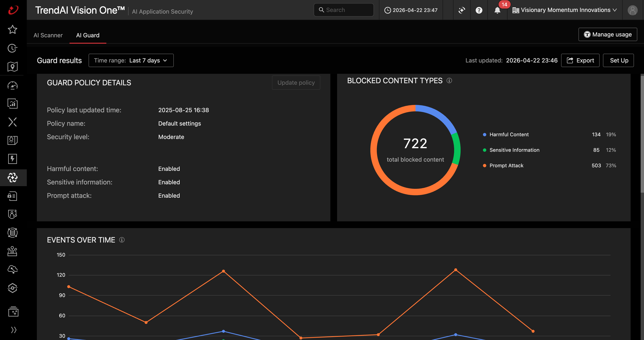Click the Harmful Content count 134
The height and width of the screenshot is (340, 644).
(596, 135)
